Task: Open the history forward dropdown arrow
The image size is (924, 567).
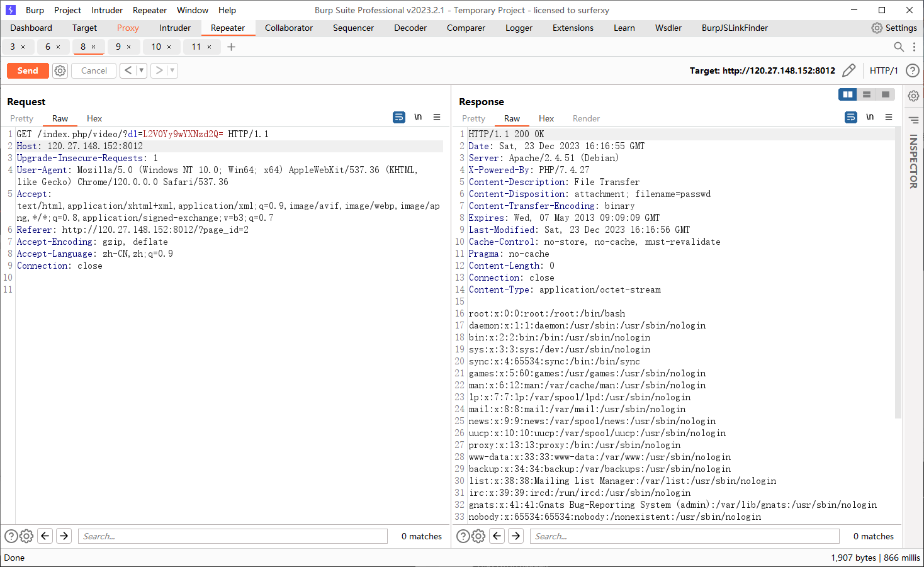Action: coord(172,70)
